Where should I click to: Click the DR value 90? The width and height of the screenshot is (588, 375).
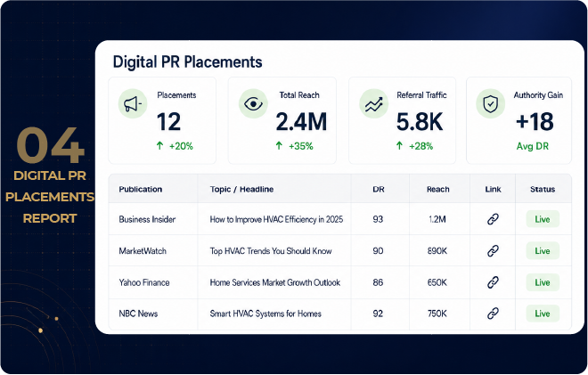(x=378, y=251)
